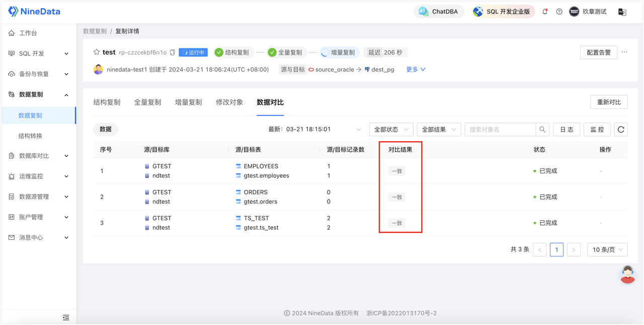Switch to the 修改对象 tab
The height and width of the screenshot is (325, 644).
(229, 102)
